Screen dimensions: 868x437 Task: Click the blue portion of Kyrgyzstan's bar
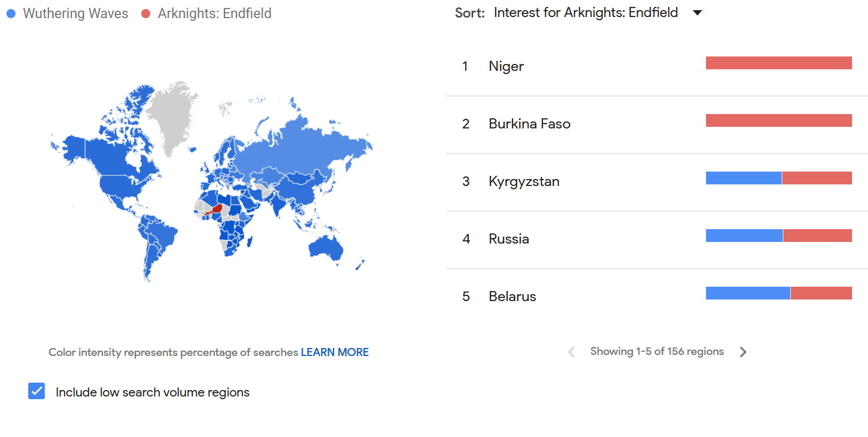coord(743,178)
